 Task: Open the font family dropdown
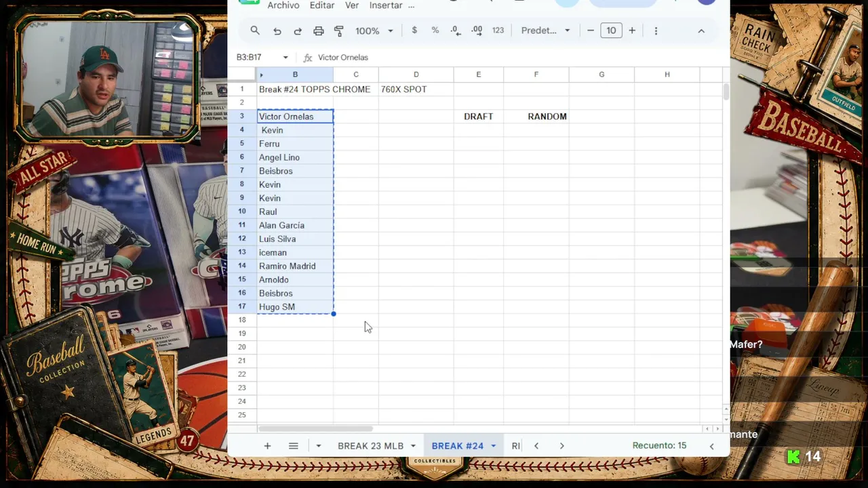tap(546, 30)
